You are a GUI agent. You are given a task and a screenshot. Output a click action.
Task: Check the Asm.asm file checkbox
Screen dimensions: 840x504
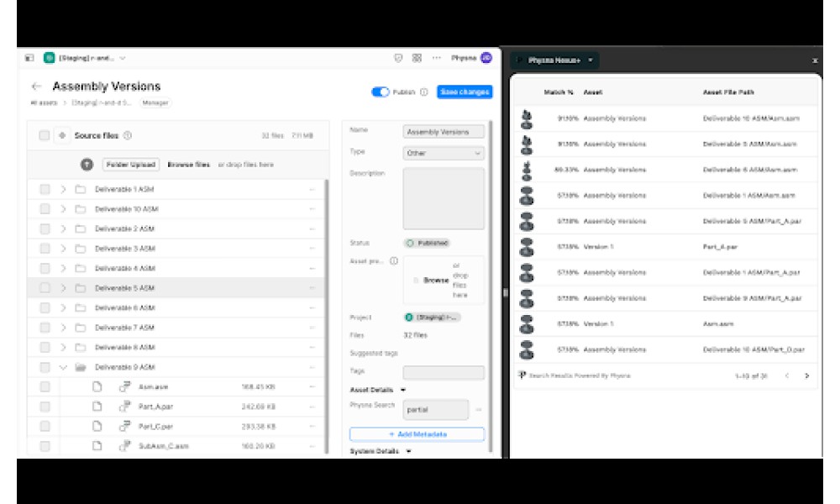(45, 386)
